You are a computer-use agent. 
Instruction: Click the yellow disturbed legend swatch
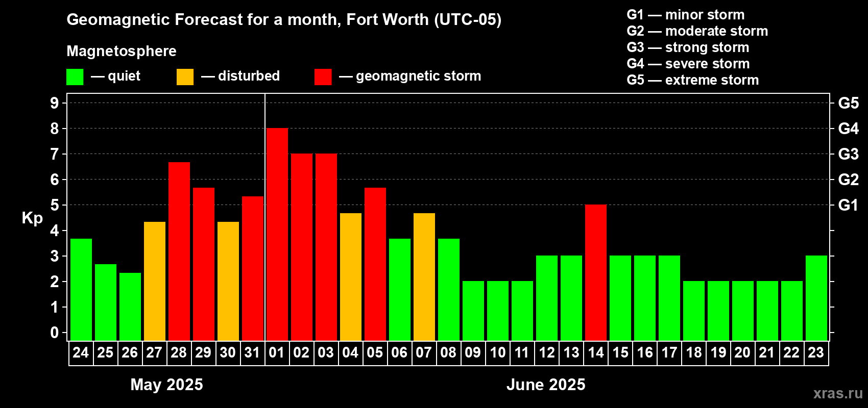pos(185,77)
